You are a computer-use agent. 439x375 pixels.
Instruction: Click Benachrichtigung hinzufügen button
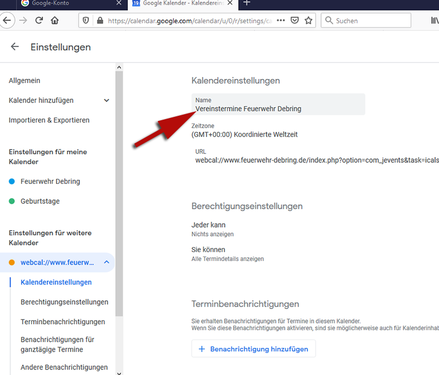(x=253, y=349)
